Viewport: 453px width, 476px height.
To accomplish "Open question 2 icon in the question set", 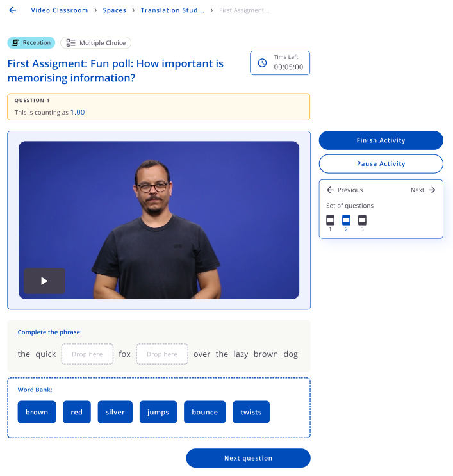I will tap(346, 220).
